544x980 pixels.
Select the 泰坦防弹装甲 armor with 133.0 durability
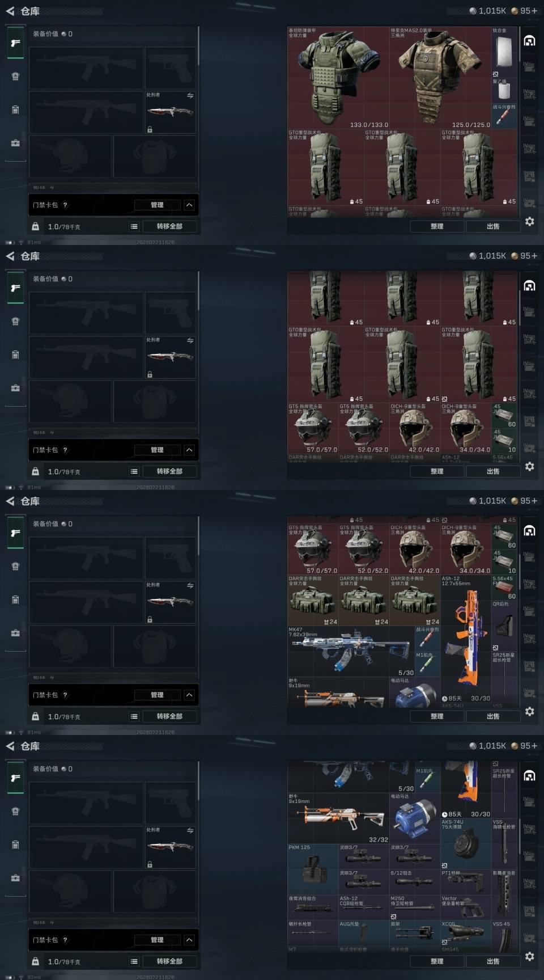pos(338,78)
